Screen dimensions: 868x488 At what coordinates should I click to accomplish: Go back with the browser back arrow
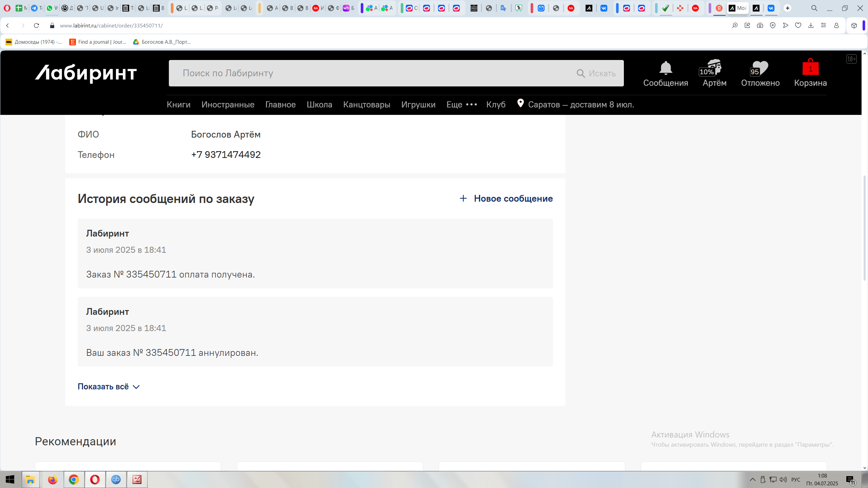click(8, 25)
